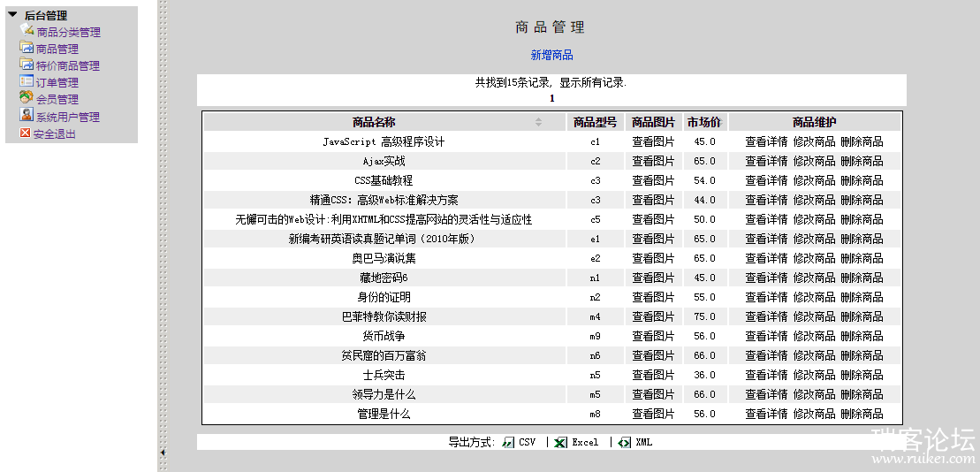Click the 系统用户管理 user icon
This screenshot has width=980, height=472.
click(x=27, y=114)
